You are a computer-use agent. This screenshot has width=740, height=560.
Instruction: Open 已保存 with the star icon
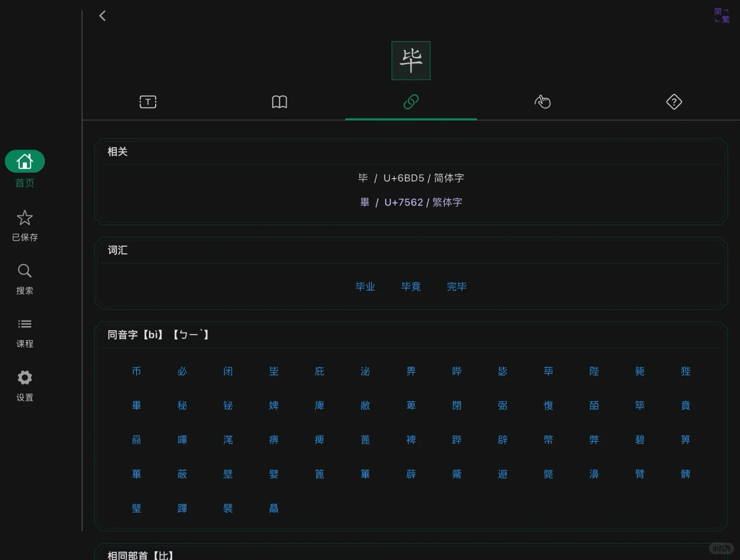[x=24, y=217]
